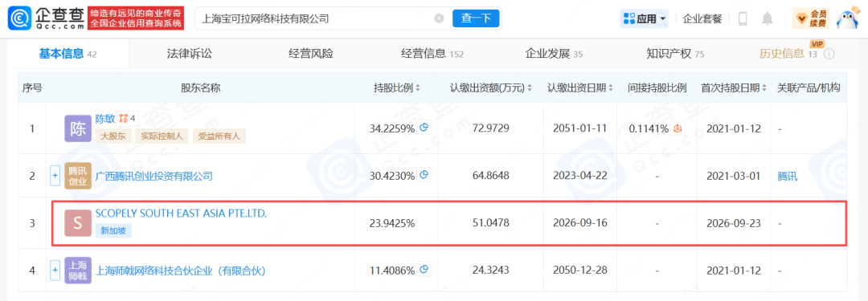Switch to 历史信息 VIP tab

(x=788, y=53)
